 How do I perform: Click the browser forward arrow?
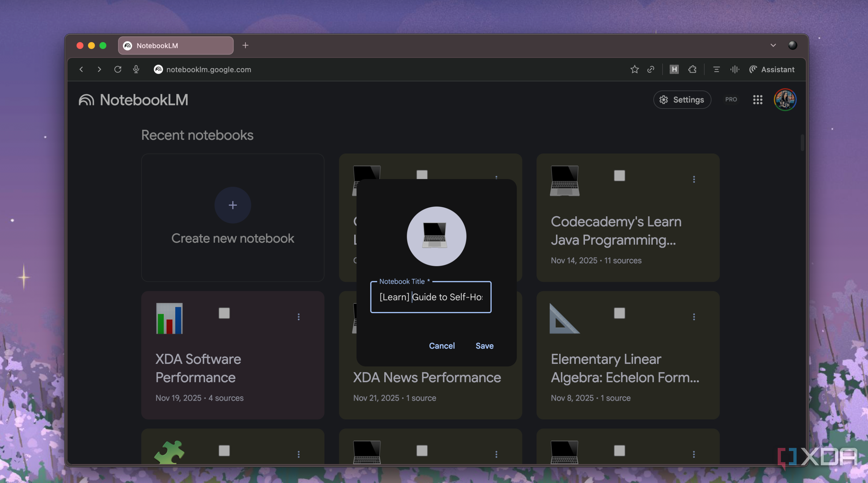(99, 69)
